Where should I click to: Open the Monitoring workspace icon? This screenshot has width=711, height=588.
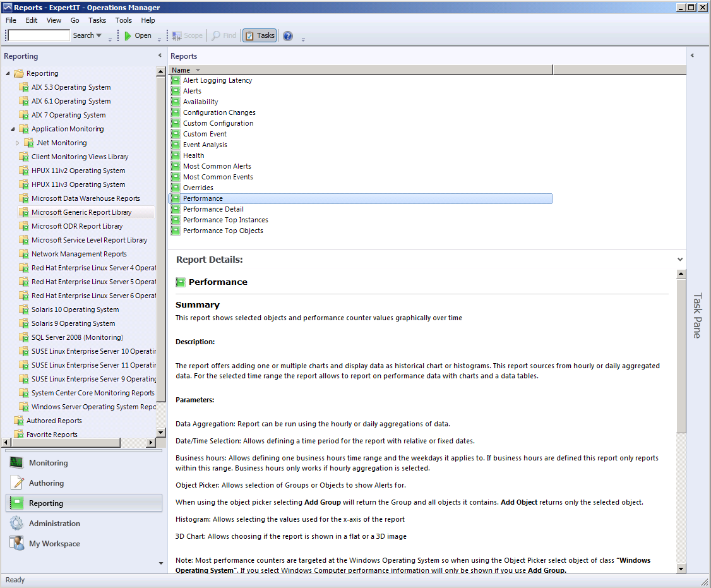tap(16, 463)
